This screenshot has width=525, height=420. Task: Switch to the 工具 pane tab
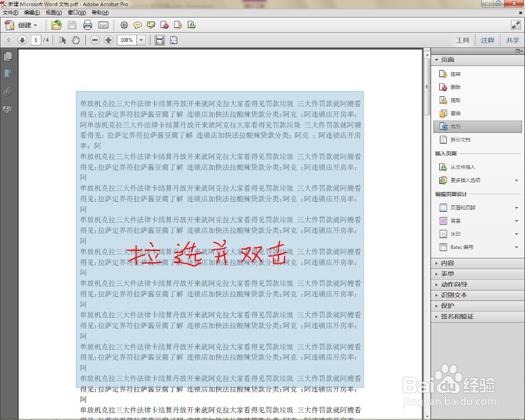(x=463, y=40)
